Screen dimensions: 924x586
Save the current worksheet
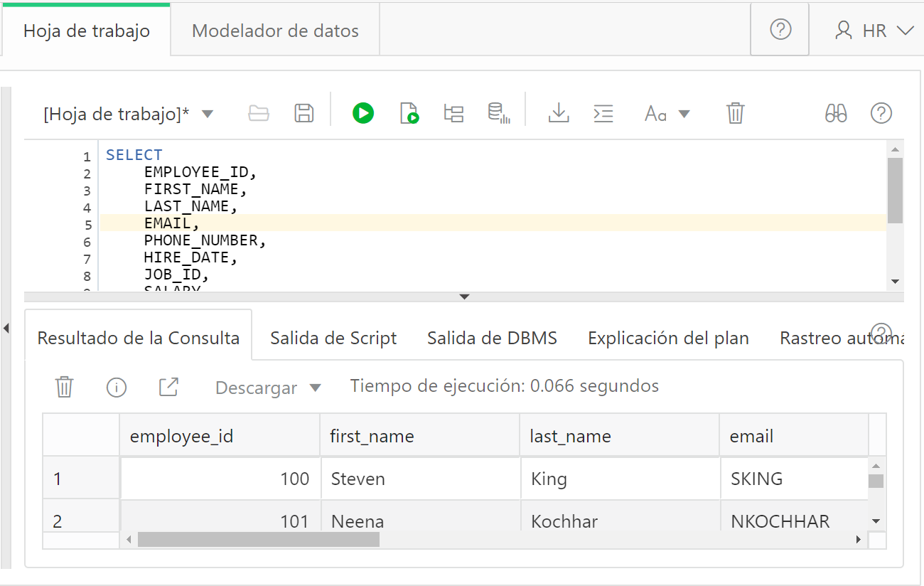pos(303,113)
